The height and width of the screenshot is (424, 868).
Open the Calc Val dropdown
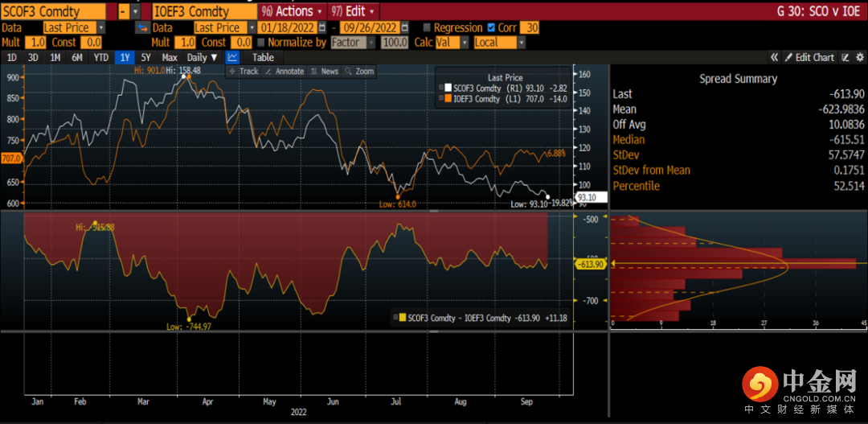tap(452, 42)
